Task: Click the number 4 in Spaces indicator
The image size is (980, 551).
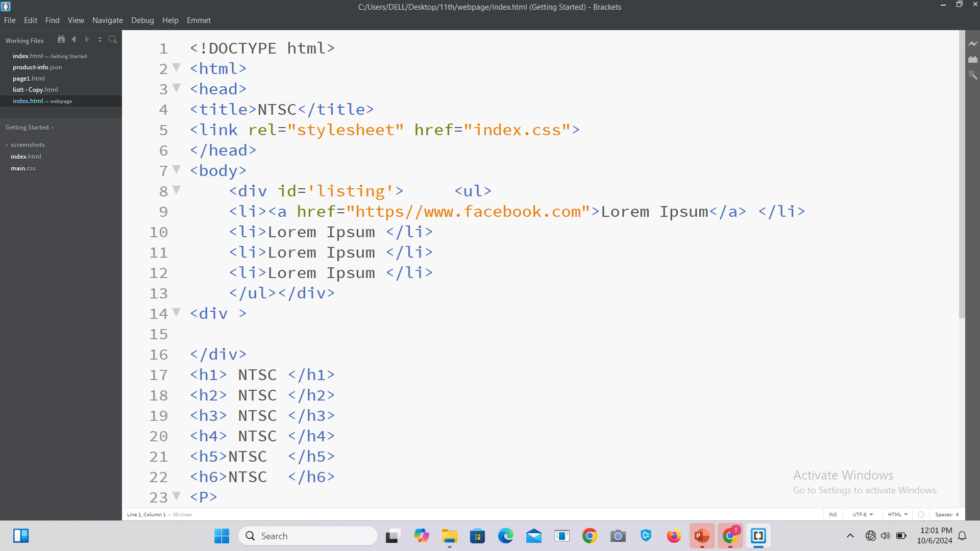Action: click(x=957, y=514)
